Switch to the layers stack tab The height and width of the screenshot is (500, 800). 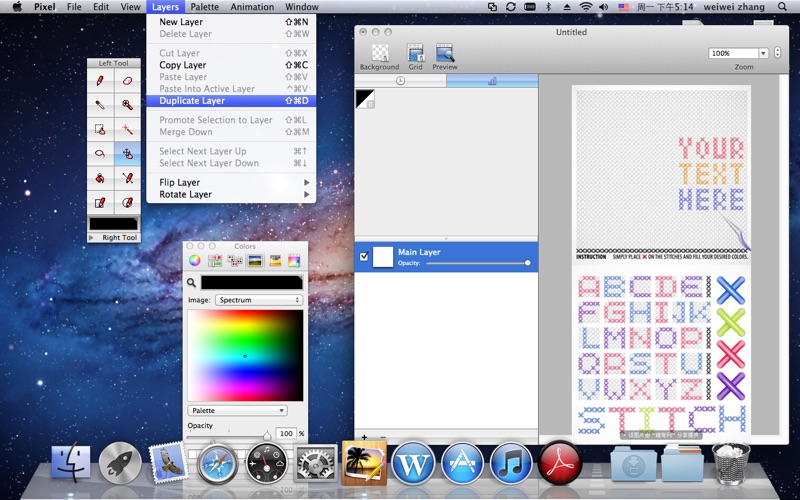click(492, 81)
